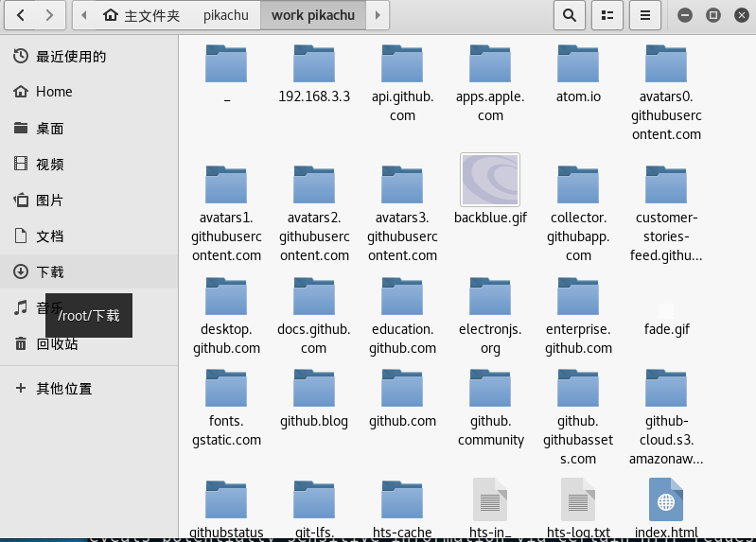Select the work pikachu path segment

pyautogui.click(x=313, y=15)
